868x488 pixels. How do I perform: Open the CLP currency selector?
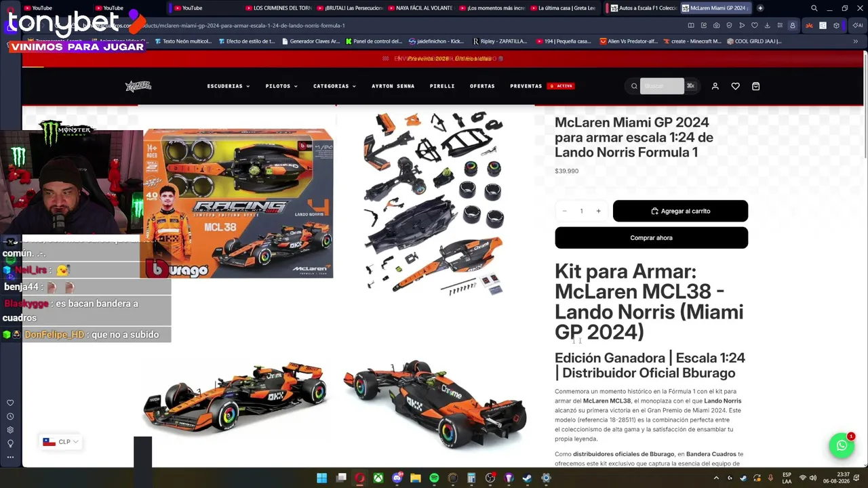[61, 442]
